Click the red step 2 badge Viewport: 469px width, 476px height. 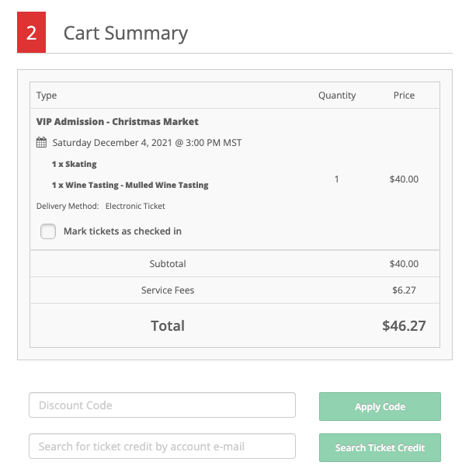(x=31, y=33)
